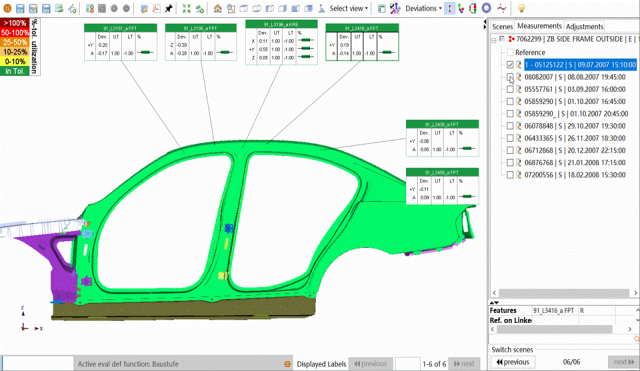The image size is (640, 371).
Task: Click the Features panel horizontal scrollbar
Action: 555,329
